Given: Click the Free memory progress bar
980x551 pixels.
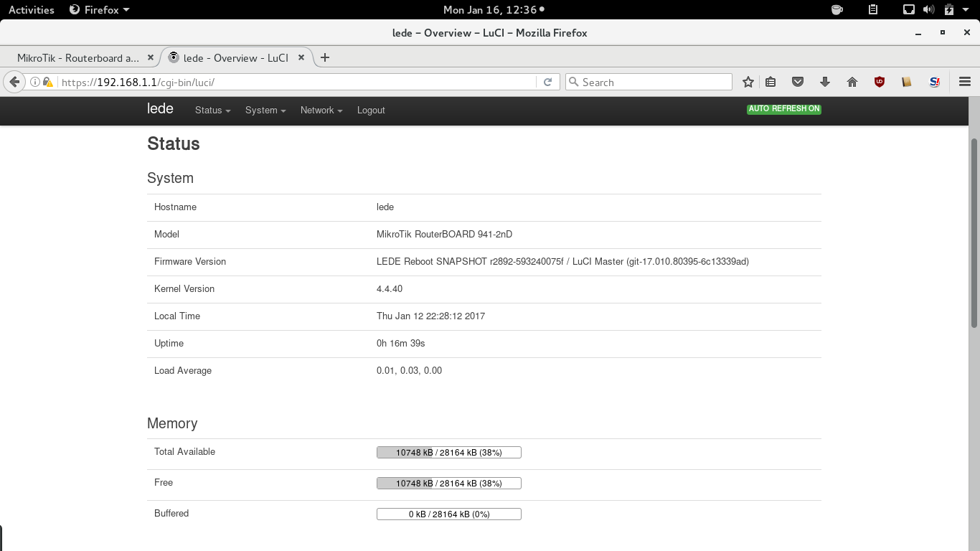Looking at the screenshot, I should click(x=449, y=484).
